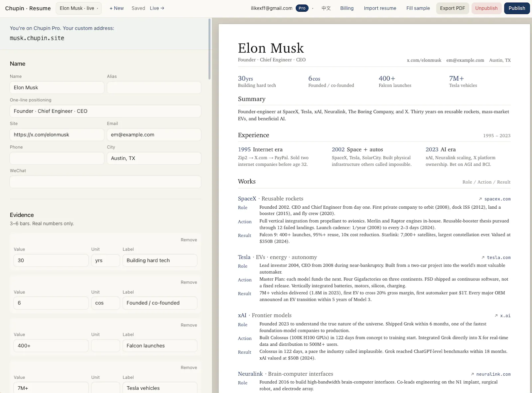This screenshot has width=532, height=393.
Task: Click the Unpublish button
Action: pyautogui.click(x=486, y=8)
